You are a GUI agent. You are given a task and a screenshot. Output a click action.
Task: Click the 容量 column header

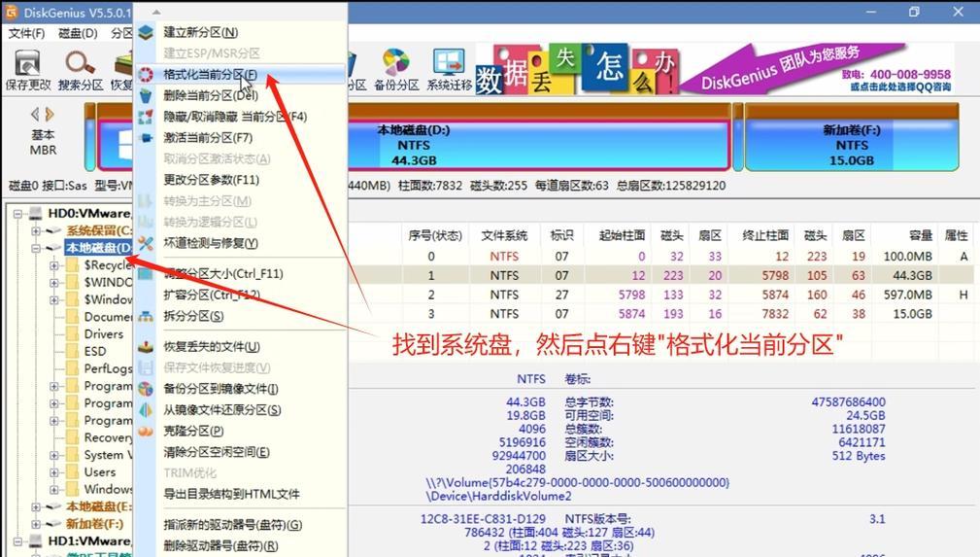click(920, 236)
